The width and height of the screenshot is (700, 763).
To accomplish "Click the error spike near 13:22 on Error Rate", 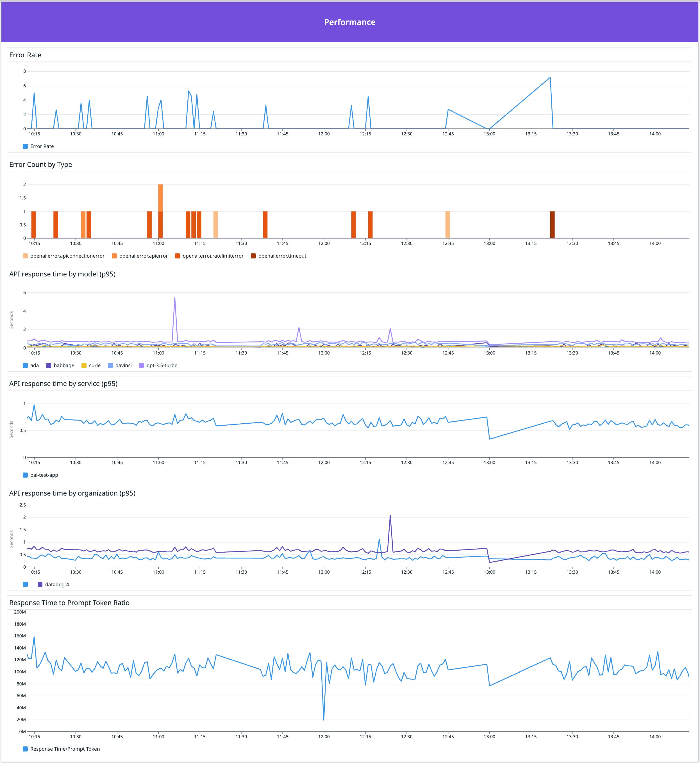I will click(550, 77).
